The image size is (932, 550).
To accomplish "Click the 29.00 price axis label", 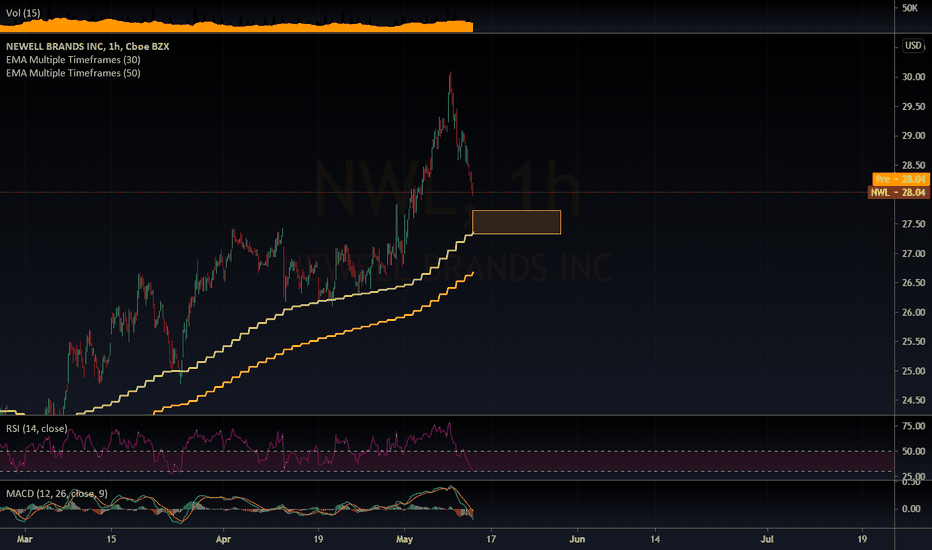I will pos(913,136).
